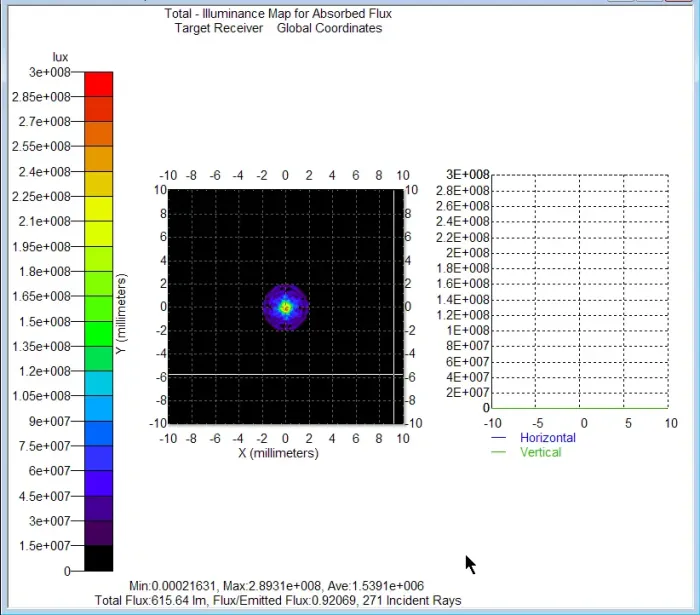
Task: Click the 'Min:0.00021631' status value
Action: (x=173, y=586)
